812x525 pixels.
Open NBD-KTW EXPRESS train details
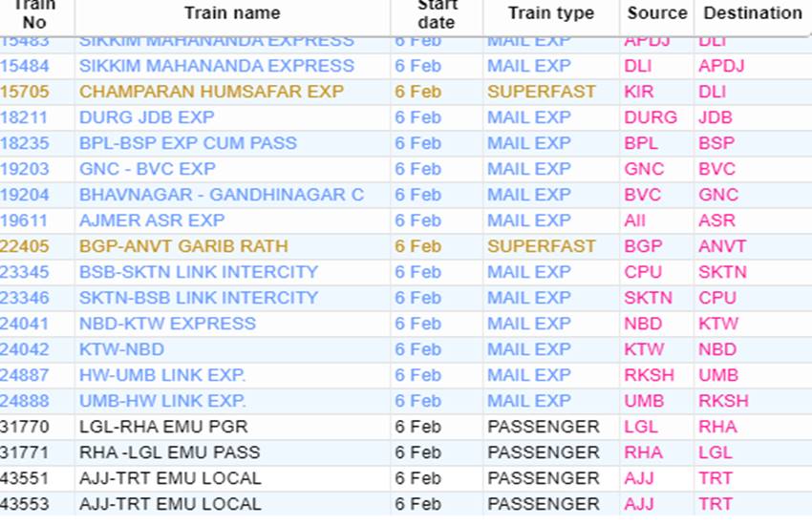(167, 324)
